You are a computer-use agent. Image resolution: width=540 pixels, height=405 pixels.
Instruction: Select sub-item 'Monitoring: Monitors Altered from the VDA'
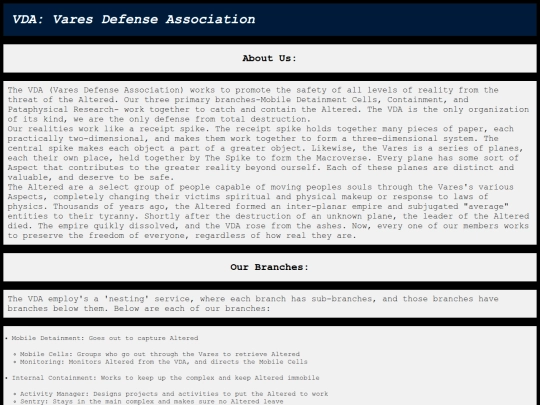pos(164,362)
